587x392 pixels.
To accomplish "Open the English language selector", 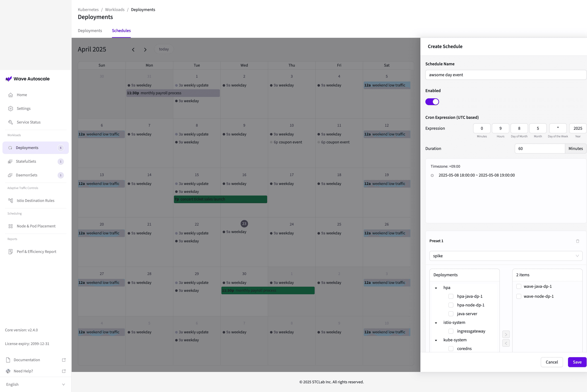I will [x=36, y=384].
